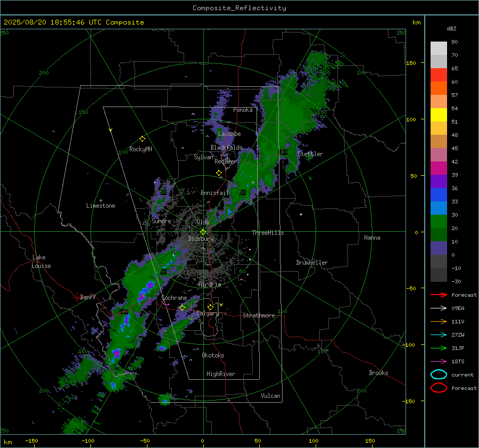
Task: Select the Okotoks town label
Action: click(x=213, y=355)
